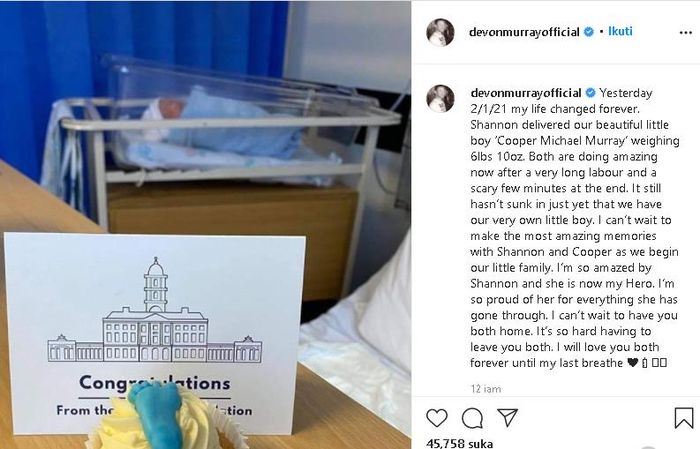Open comments with the speech bubble icon
The image size is (700, 449).
472,418
